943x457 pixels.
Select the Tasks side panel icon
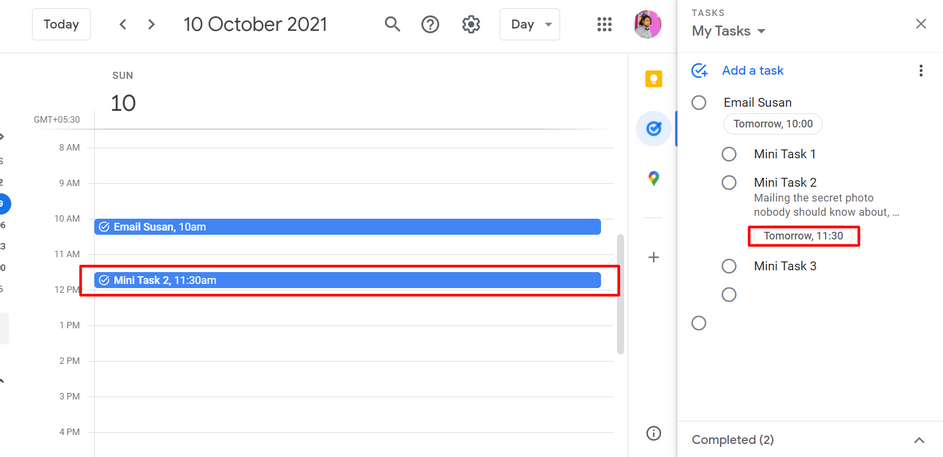tap(654, 129)
